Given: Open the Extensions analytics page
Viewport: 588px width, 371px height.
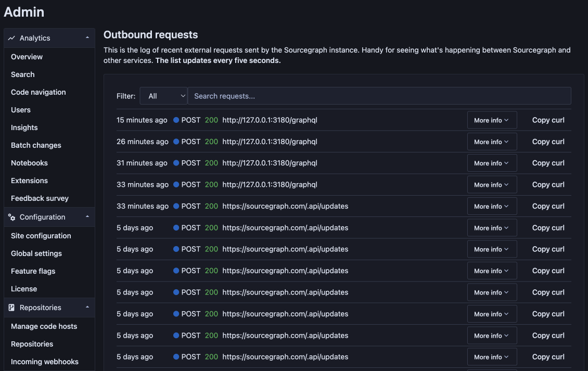Looking at the screenshot, I should click(29, 181).
